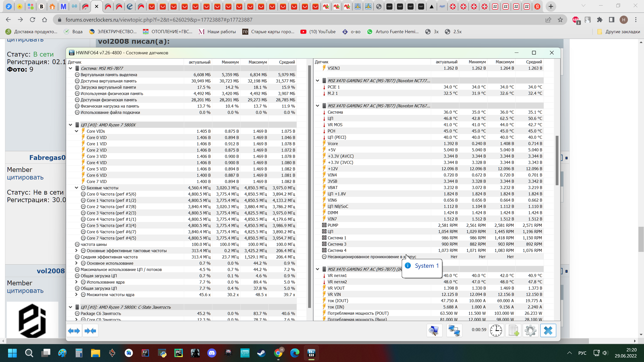Open the ЭЛЕКТРИЧЕСТВО bookmark
The width and height of the screenshot is (644, 362).
[113, 32]
